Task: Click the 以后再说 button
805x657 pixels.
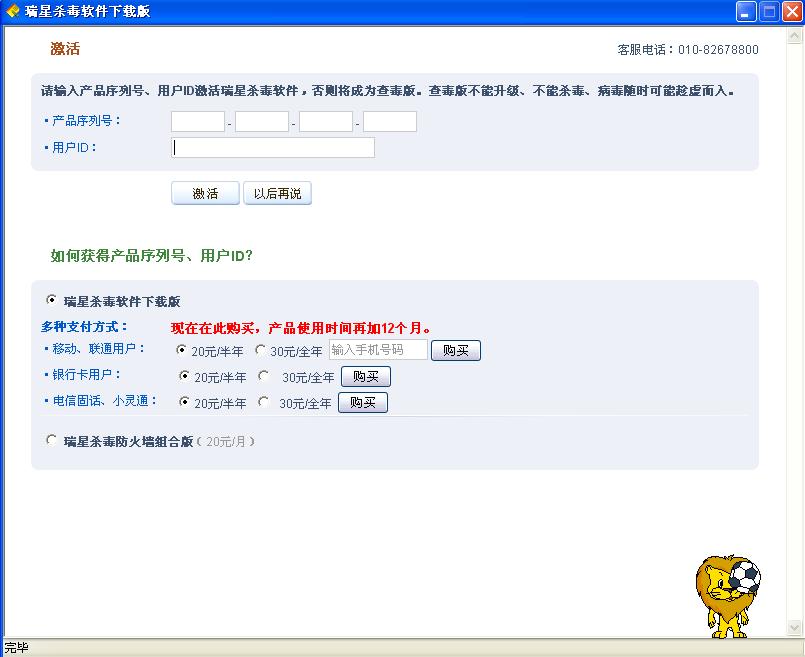Action: [x=277, y=194]
